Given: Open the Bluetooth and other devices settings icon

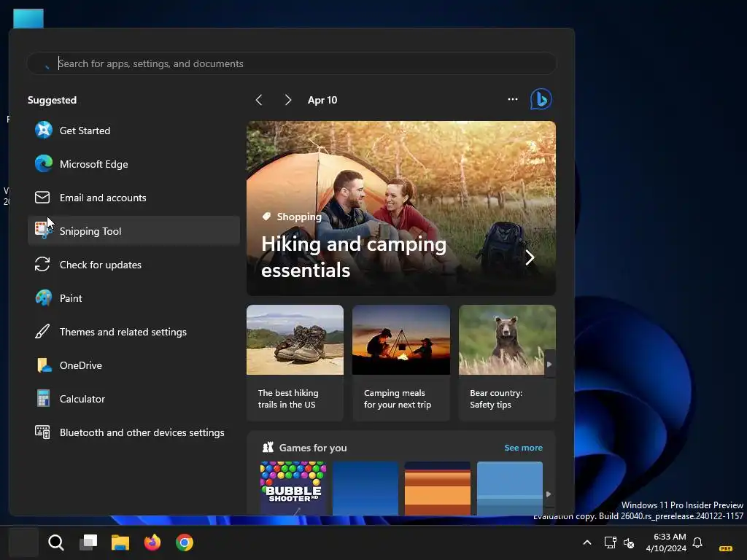Looking at the screenshot, I should coord(42,432).
